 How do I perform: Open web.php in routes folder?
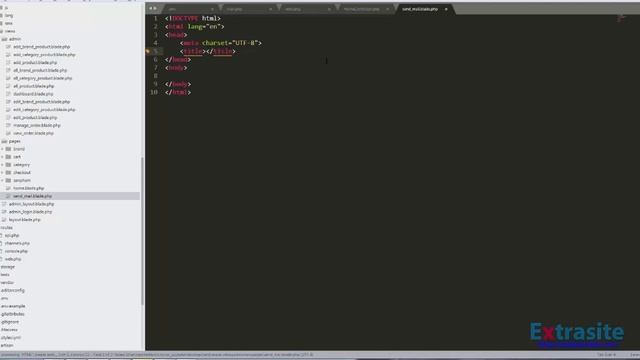(x=13, y=259)
